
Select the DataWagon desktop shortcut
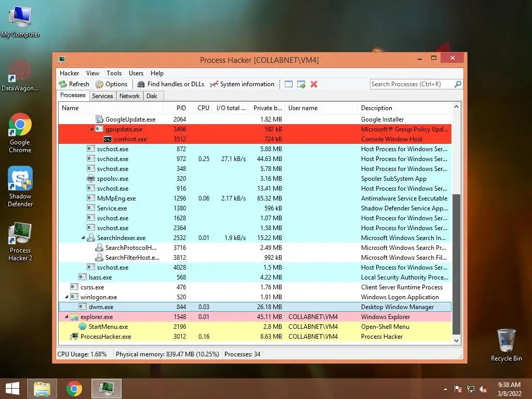coord(20,75)
